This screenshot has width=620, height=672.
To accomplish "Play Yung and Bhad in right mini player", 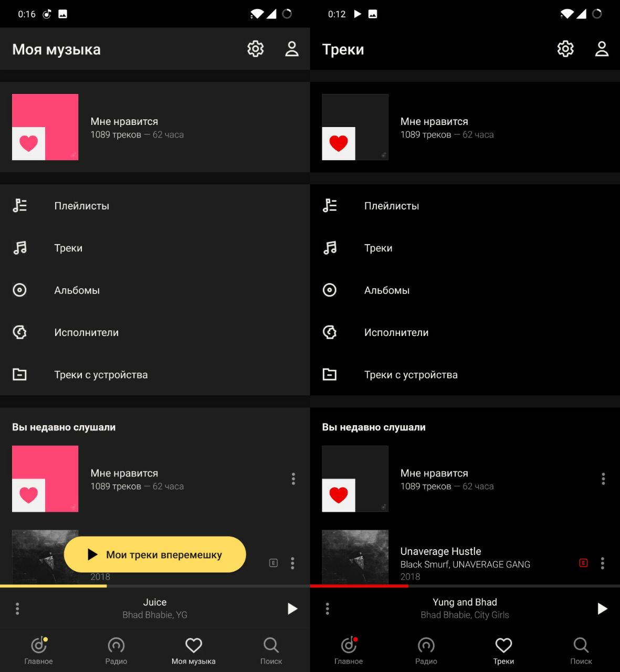I will click(602, 608).
